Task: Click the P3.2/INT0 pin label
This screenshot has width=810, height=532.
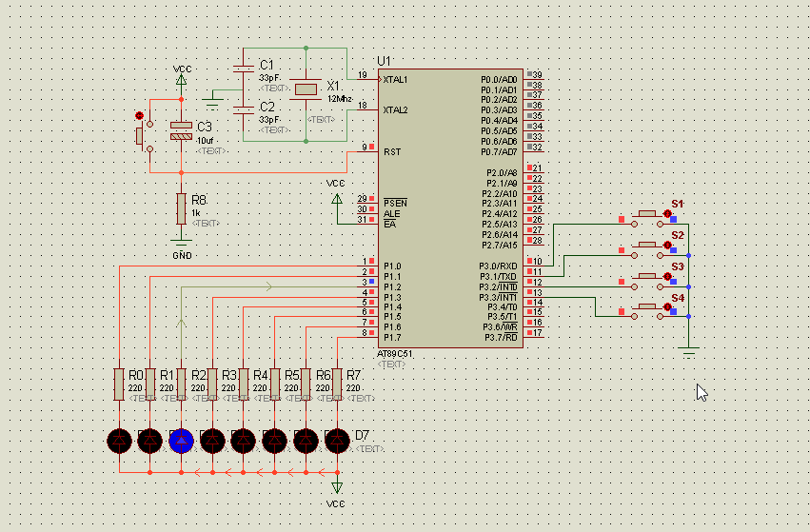Action: [x=498, y=286]
